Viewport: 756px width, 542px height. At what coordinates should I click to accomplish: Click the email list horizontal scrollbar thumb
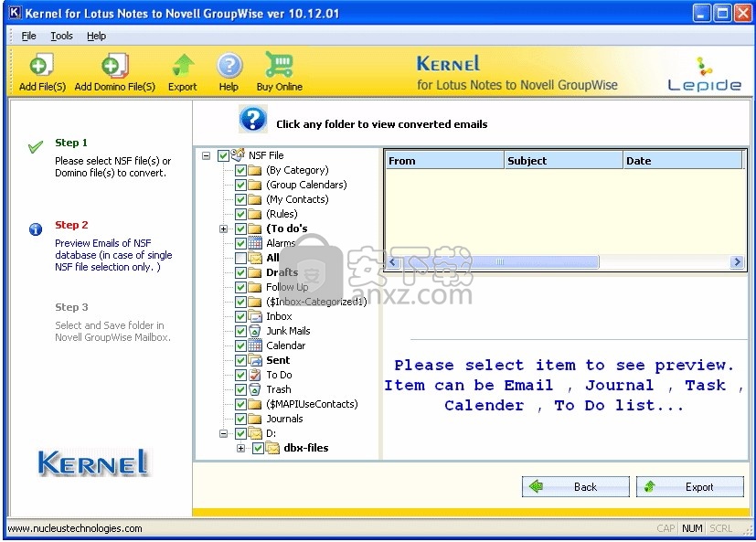pos(499,261)
